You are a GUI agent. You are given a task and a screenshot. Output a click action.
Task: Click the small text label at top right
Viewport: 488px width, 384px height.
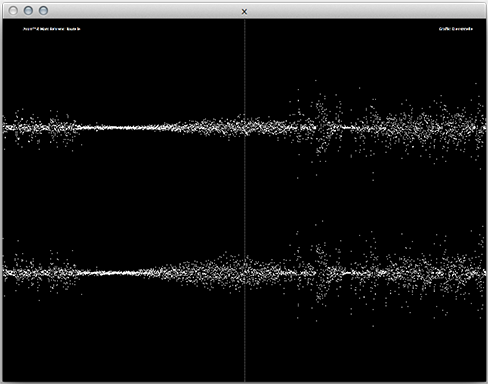point(456,29)
